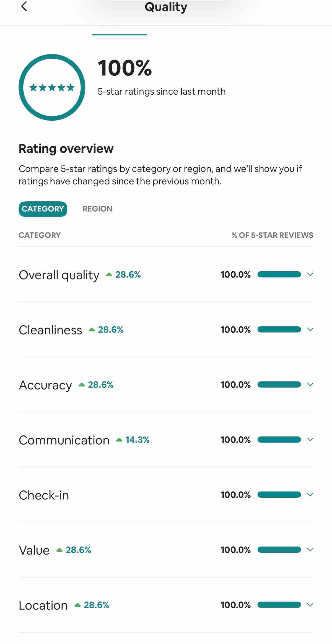Tap the Quality page title

(x=166, y=7)
